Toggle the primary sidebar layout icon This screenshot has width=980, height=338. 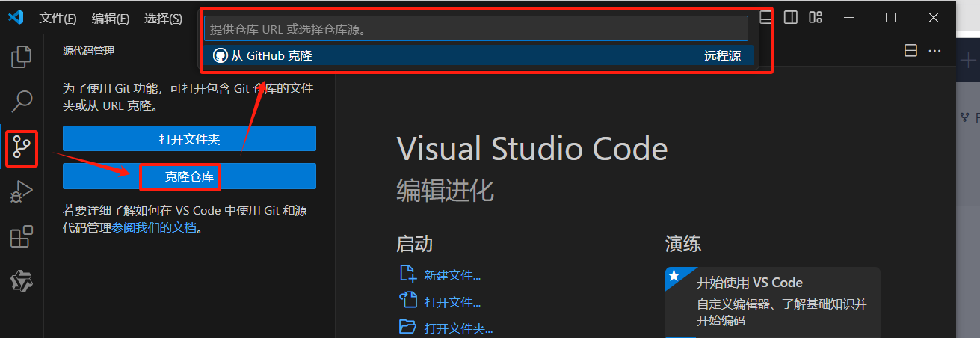pyautogui.click(x=766, y=17)
